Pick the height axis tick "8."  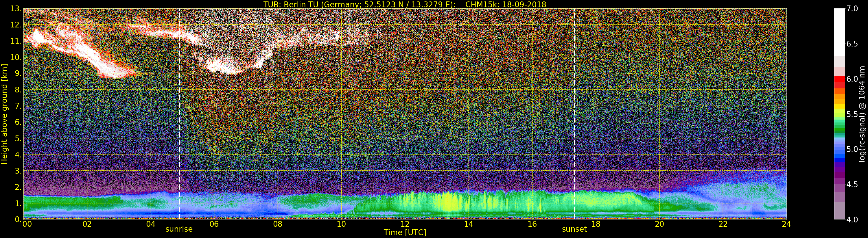pyautogui.click(x=18, y=90)
